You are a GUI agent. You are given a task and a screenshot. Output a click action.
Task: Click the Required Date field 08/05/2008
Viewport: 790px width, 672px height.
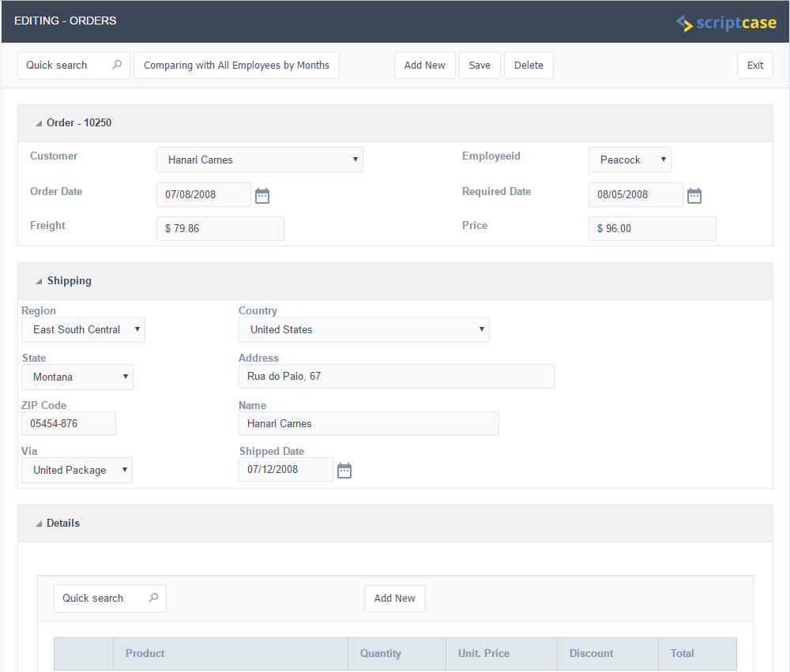coord(636,194)
